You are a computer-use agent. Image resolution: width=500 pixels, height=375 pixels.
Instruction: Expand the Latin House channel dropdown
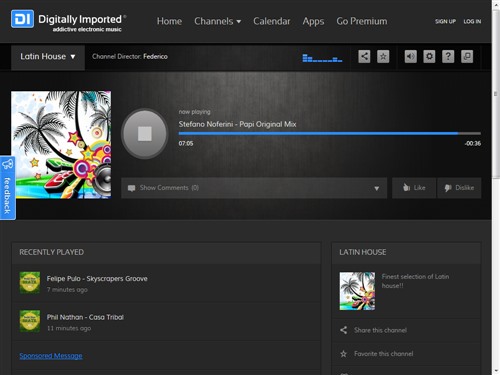point(48,57)
